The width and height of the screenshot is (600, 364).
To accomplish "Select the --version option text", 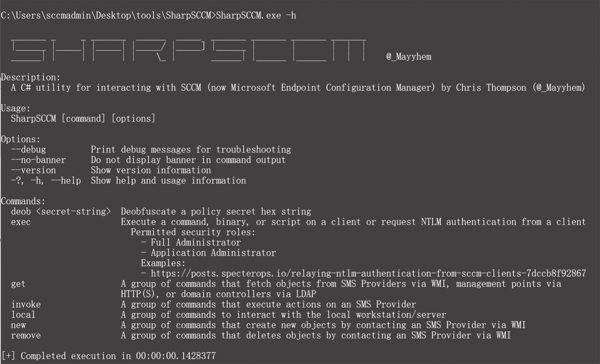I will coord(33,170).
